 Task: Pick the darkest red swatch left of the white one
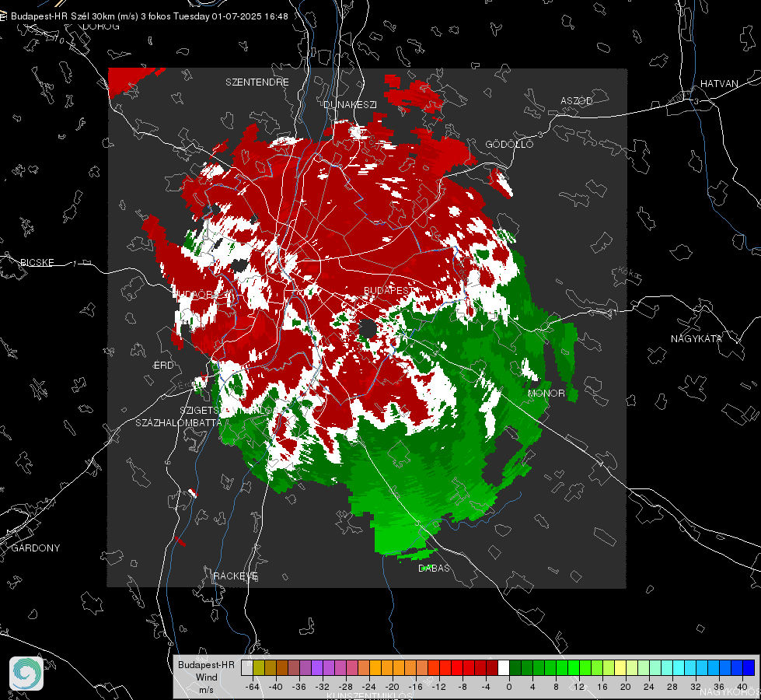[x=492, y=667]
